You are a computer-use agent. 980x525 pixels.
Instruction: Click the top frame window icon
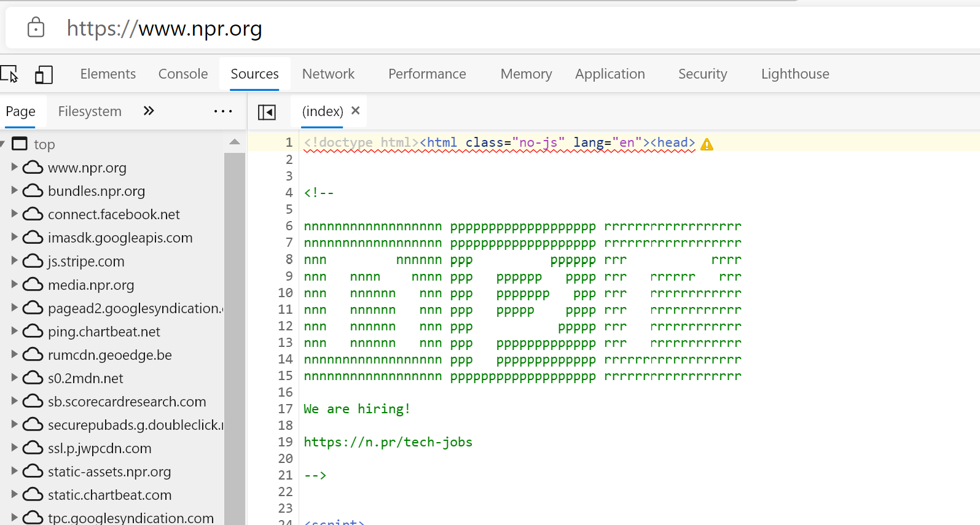[x=20, y=144]
